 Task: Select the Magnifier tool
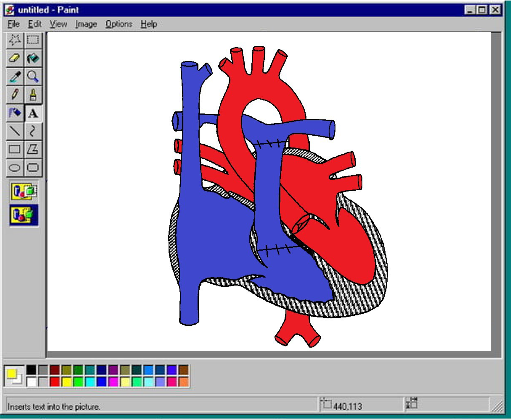tap(33, 77)
